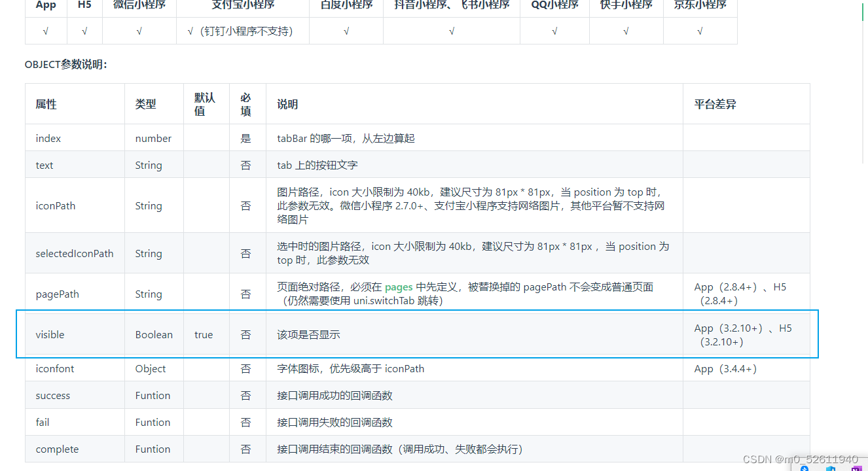Click the 默认值 column header
The image size is (868, 471).
coord(205,104)
